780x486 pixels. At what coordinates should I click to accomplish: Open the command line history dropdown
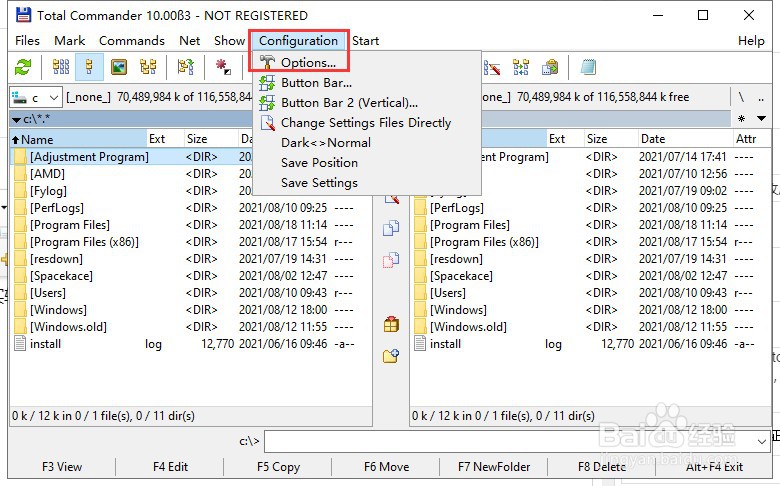(762, 441)
